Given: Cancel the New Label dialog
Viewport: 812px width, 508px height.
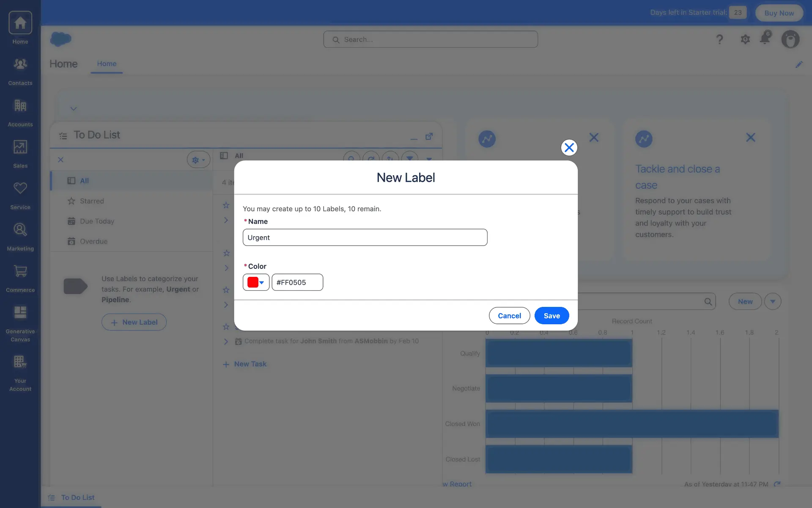Looking at the screenshot, I should coord(509,316).
